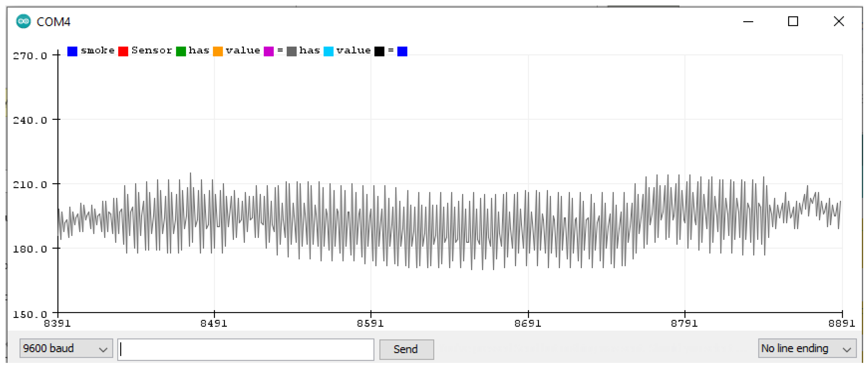
Task: Minimize the COM4 plotter window
Action: [x=748, y=22]
